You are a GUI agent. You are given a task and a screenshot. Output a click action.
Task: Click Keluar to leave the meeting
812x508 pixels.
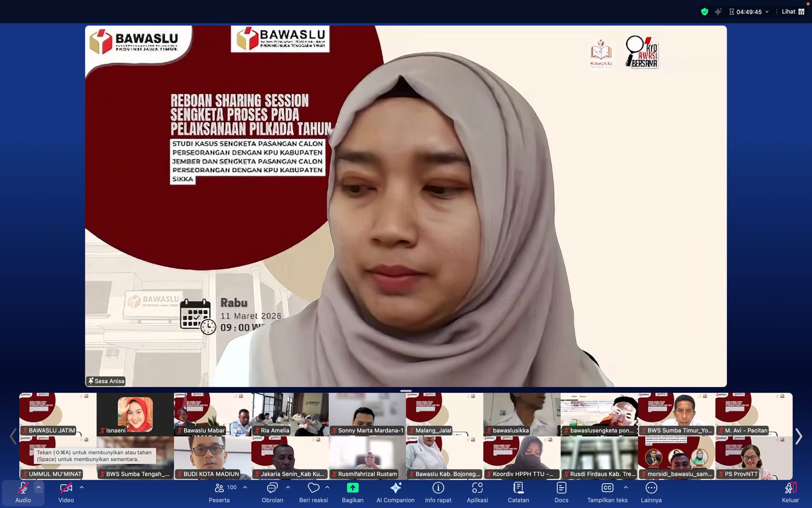click(x=790, y=493)
